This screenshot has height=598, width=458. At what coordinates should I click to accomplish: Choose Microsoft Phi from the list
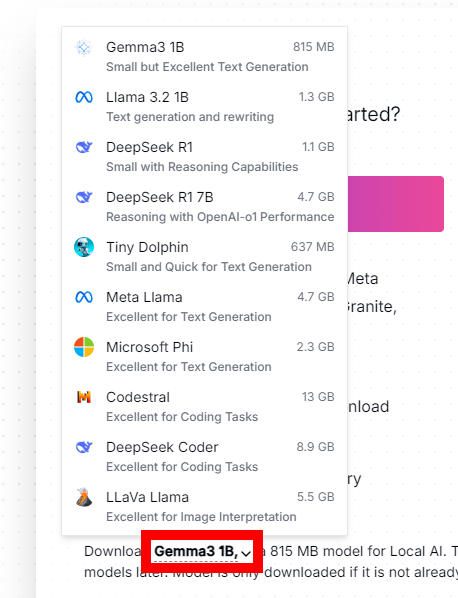pos(204,357)
